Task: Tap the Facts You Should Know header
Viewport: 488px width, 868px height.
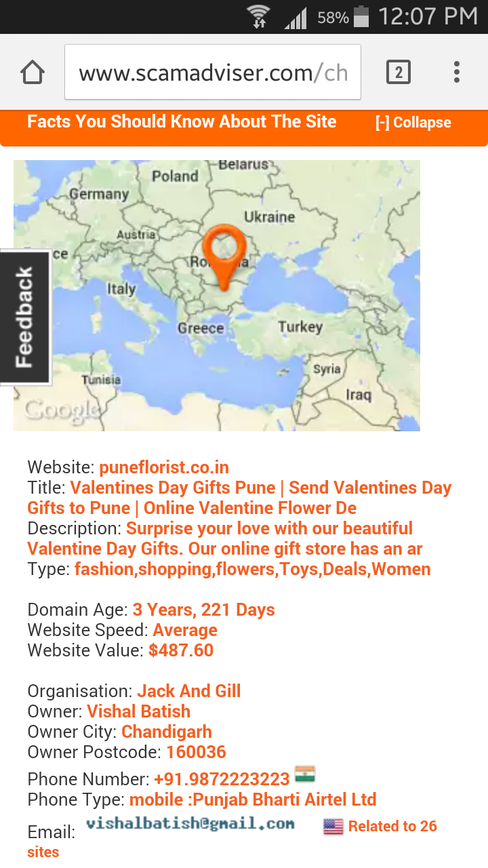Action: 182,122
